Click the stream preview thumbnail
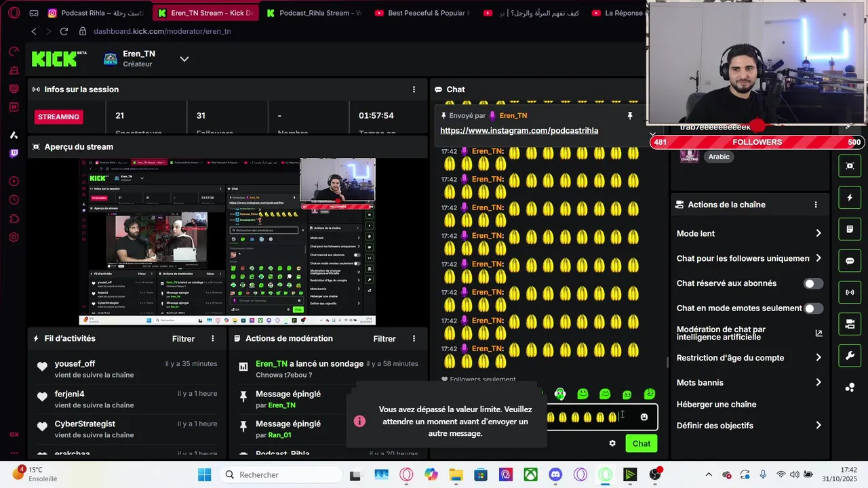 [227, 242]
